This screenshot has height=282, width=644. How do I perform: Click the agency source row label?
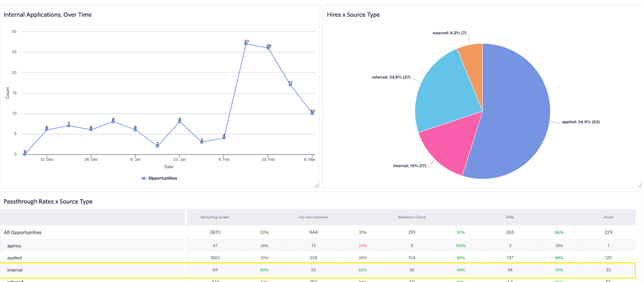(14, 246)
